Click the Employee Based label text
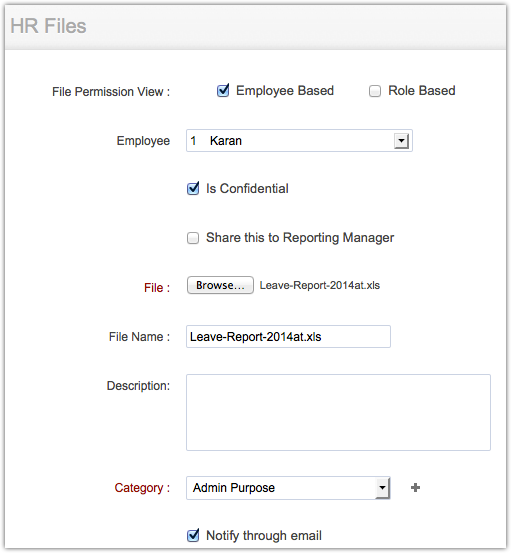The image size is (511, 553). 285,91
